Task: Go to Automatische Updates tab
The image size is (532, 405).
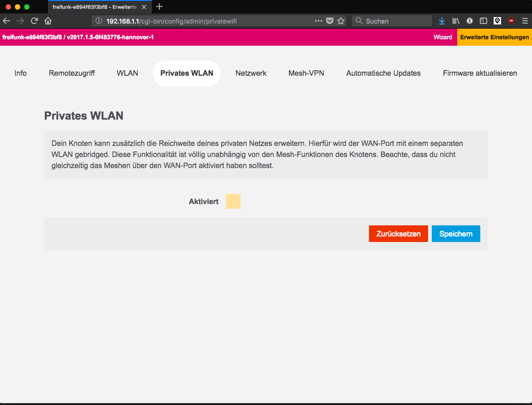Action: pyautogui.click(x=383, y=73)
